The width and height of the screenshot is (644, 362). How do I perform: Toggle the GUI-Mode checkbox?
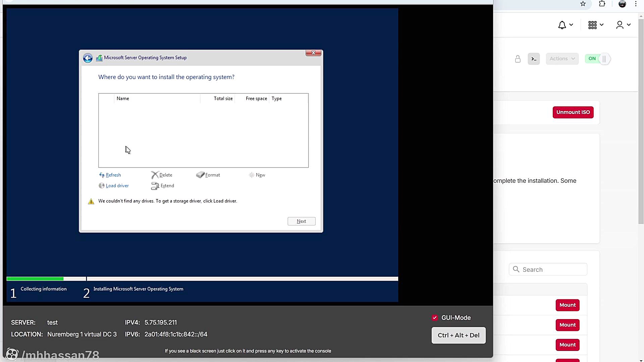435,318
